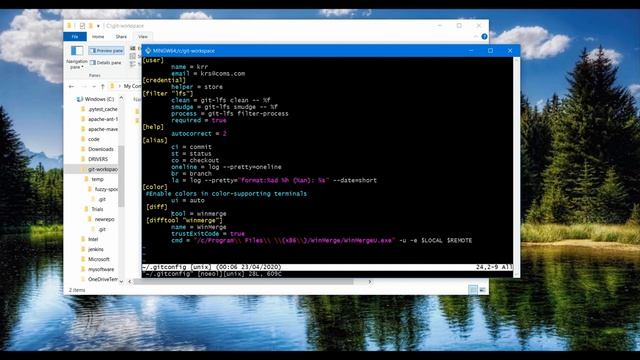Switch Explorer to large icons view
This screenshot has width=640, height=360.
(482, 290)
